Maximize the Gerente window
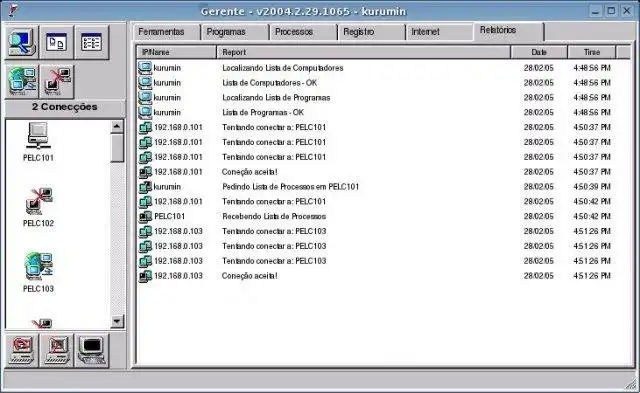The width and height of the screenshot is (640, 393). (611, 11)
